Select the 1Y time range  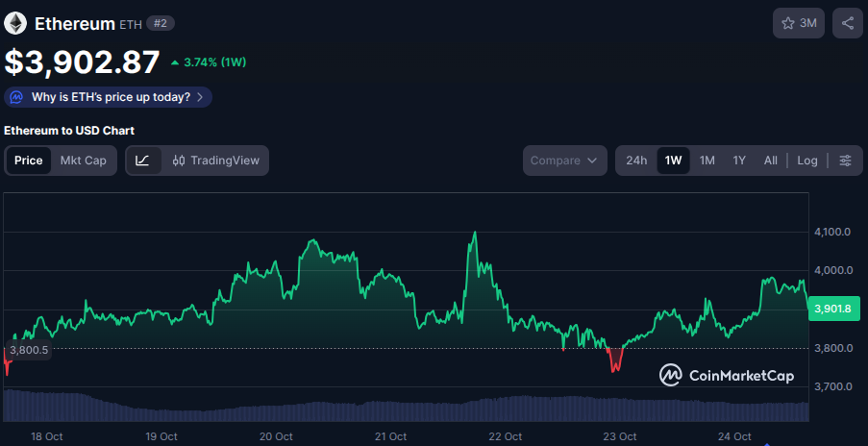[x=739, y=161]
